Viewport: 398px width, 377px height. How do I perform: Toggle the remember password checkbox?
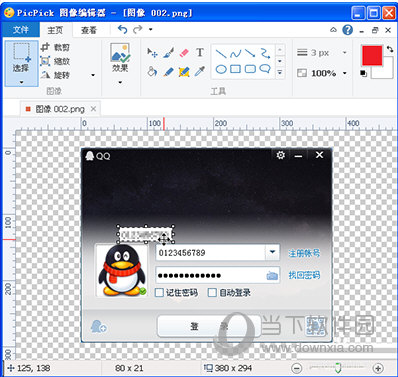pos(159,293)
